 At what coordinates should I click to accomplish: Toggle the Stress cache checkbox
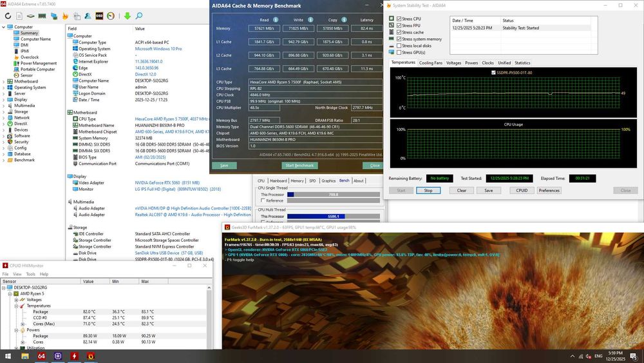[399, 32]
